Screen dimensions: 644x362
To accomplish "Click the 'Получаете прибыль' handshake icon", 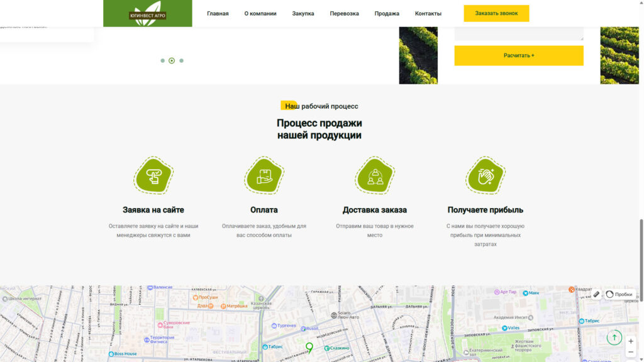I will pos(486,175).
